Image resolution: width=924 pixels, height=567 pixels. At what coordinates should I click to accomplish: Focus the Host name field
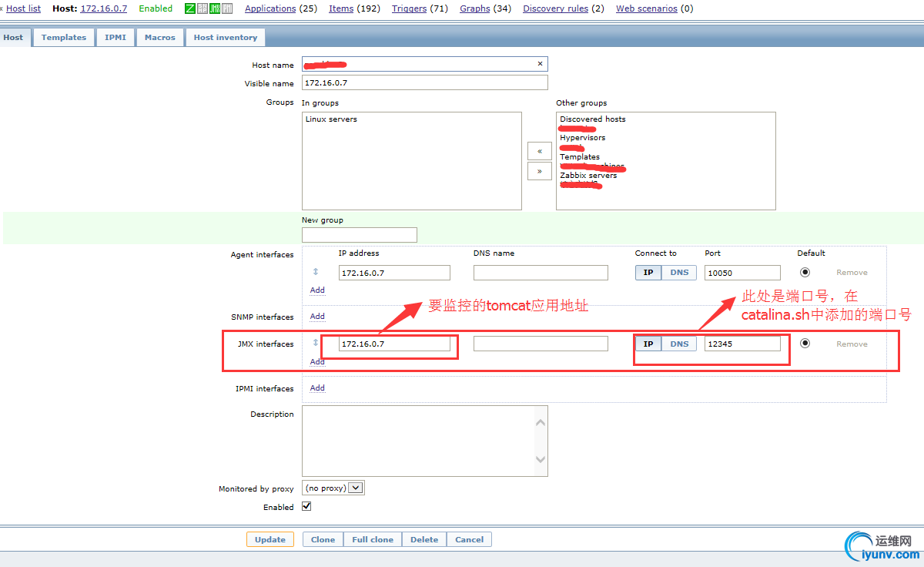425,64
